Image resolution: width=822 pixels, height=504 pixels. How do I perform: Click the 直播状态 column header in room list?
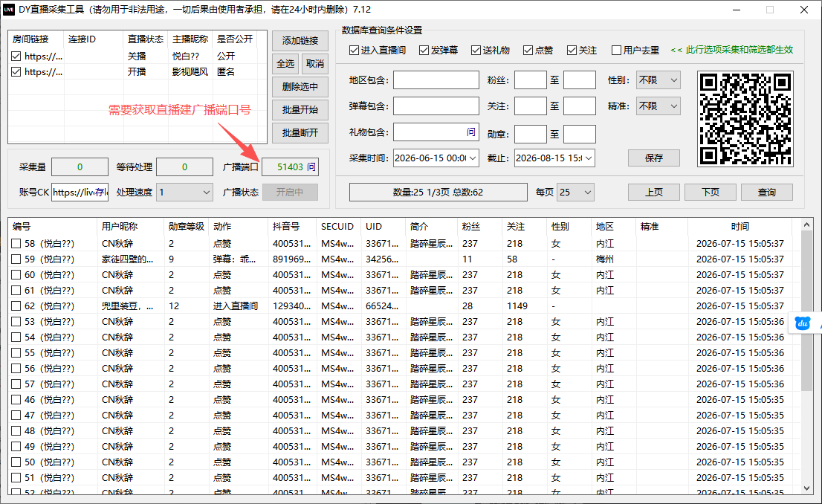click(x=145, y=39)
